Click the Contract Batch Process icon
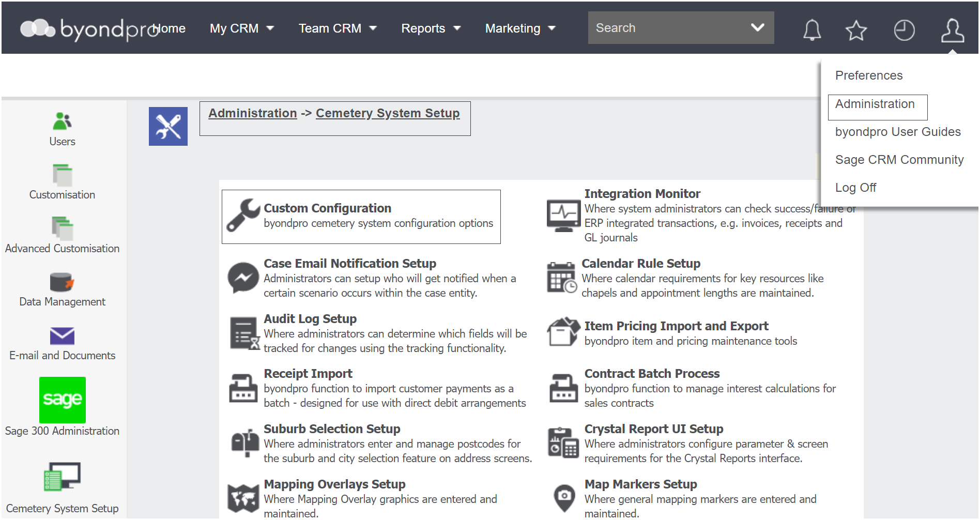This screenshot has width=980, height=520. (x=563, y=388)
